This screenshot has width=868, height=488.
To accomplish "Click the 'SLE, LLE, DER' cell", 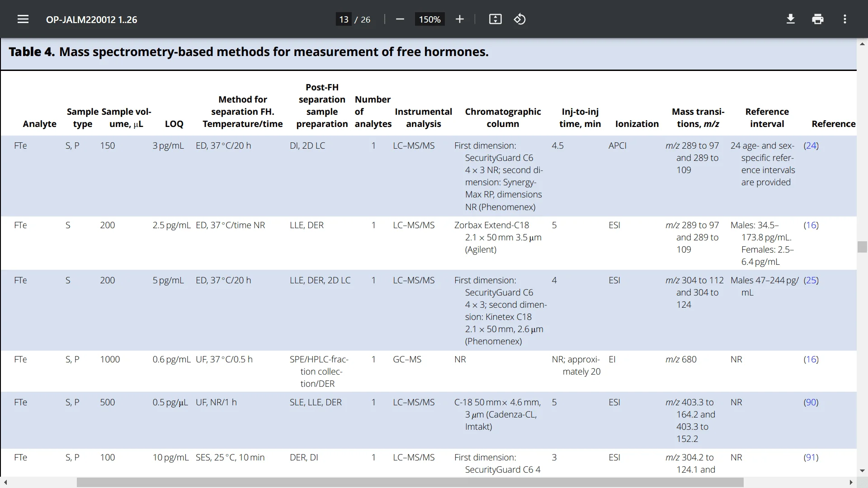I will [x=316, y=402].
